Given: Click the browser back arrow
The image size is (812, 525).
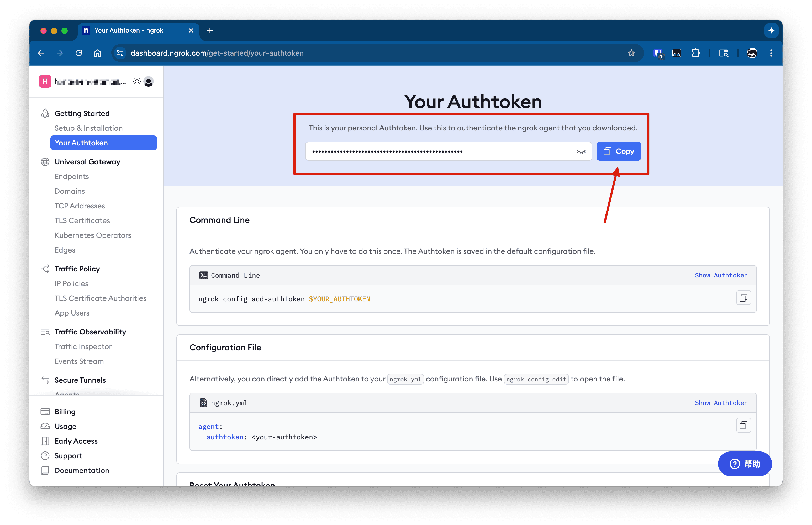Looking at the screenshot, I should [41, 53].
